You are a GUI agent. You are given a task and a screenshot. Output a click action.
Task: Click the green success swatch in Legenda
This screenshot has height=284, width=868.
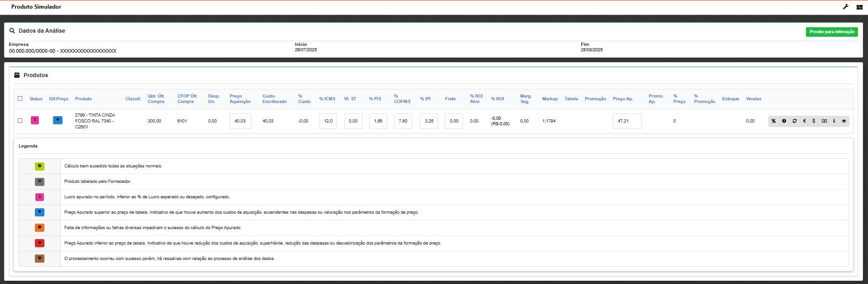(40, 166)
